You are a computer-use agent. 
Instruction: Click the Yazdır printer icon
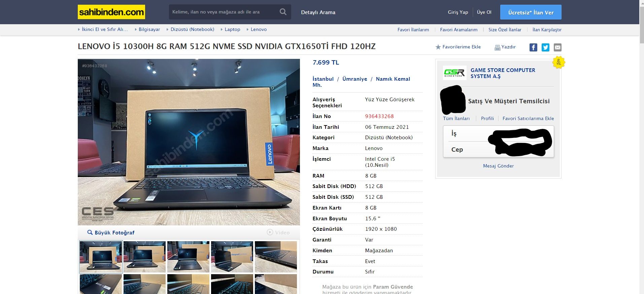(497, 47)
